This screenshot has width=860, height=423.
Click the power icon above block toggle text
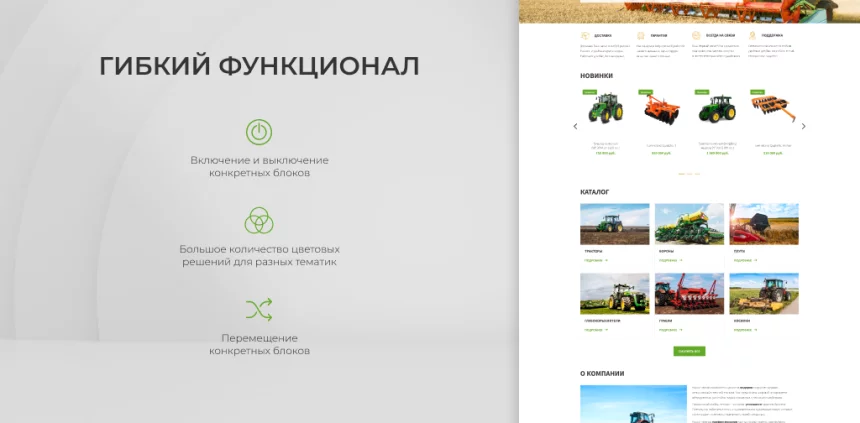[259, 132]
